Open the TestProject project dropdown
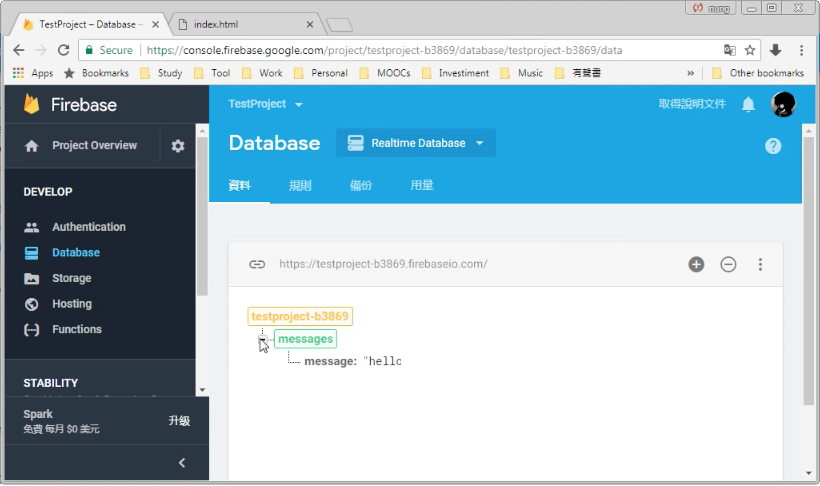Viewport: 820px width, 486px height. 265,104
